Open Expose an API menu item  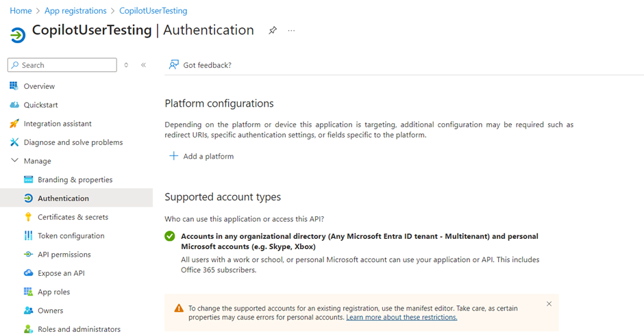click(61, 273)
